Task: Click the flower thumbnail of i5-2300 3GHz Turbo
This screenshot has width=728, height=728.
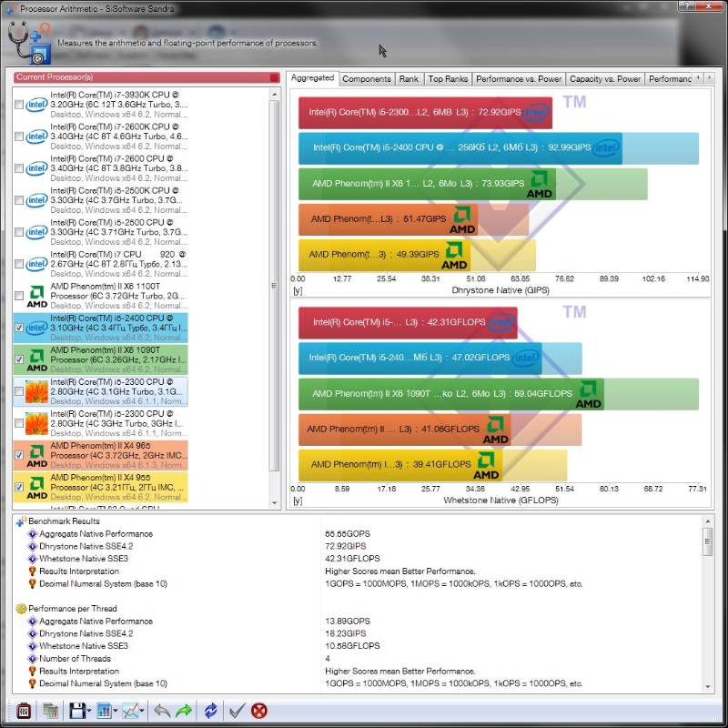Action: [36, 423]
